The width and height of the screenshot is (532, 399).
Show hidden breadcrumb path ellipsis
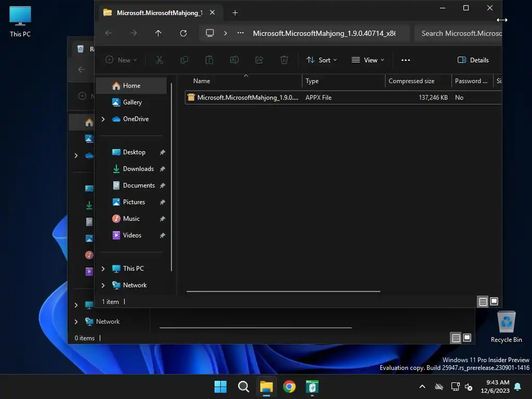[x=241, y=33]
